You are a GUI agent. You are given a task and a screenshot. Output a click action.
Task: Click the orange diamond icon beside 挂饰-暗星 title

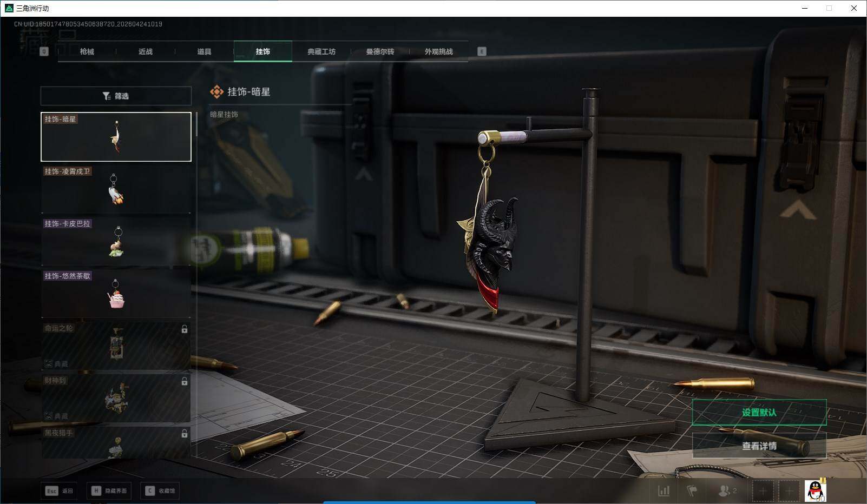[x=216, y=92]
